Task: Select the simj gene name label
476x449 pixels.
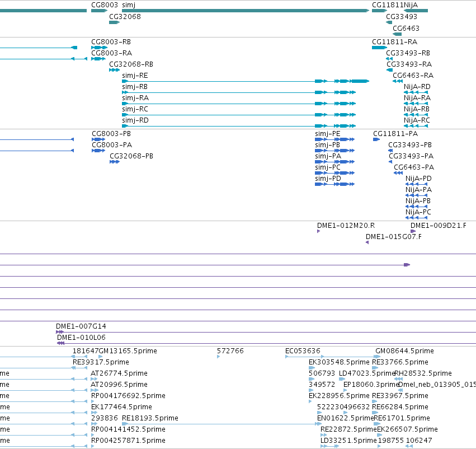Action: [x=129, y=5]
